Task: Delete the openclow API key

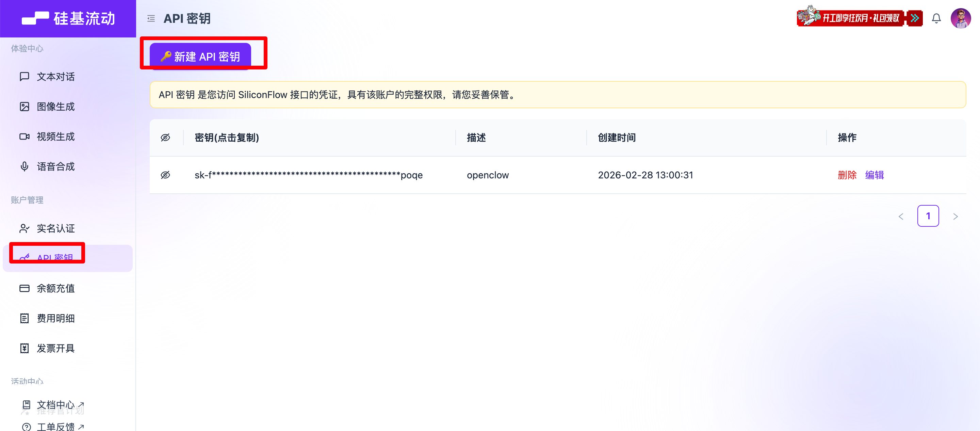Action: (x=847, y=175)
